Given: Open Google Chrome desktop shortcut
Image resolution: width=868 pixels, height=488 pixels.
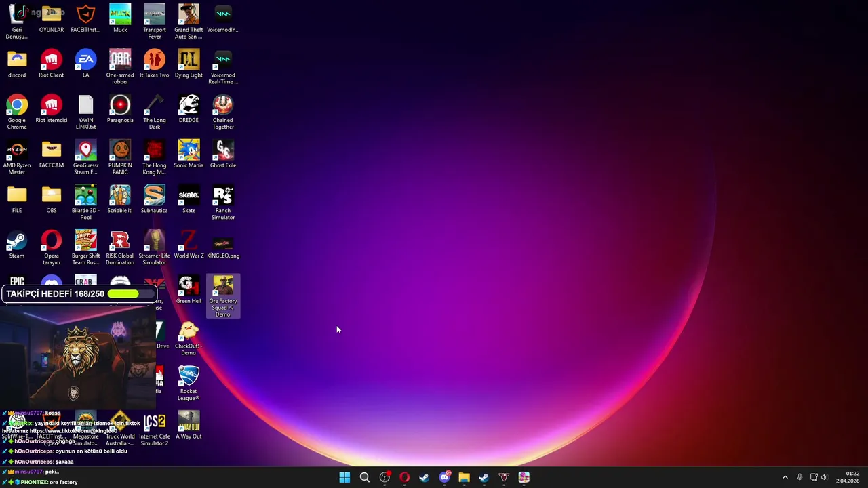Looking at the screenshot, I should tap(17, 113).
